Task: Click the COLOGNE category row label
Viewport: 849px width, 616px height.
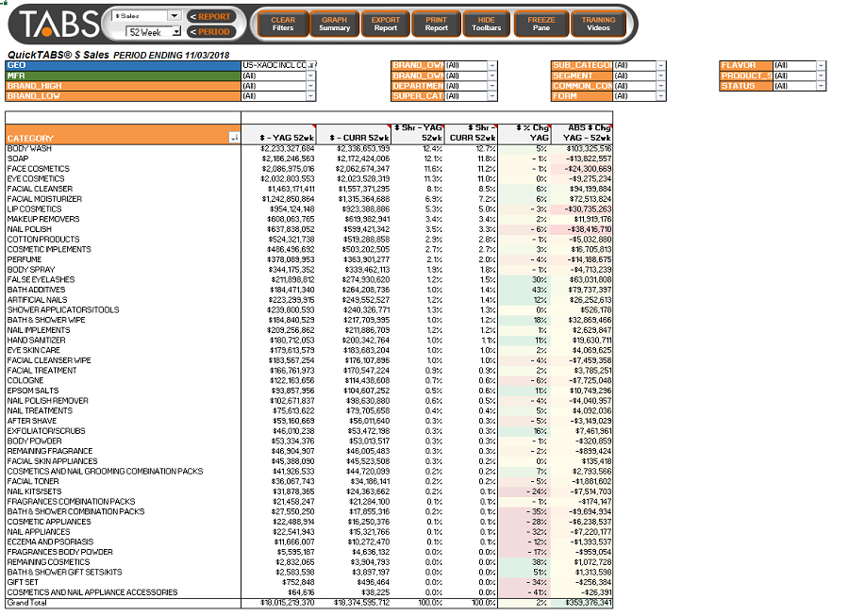Action: [25, 381]
